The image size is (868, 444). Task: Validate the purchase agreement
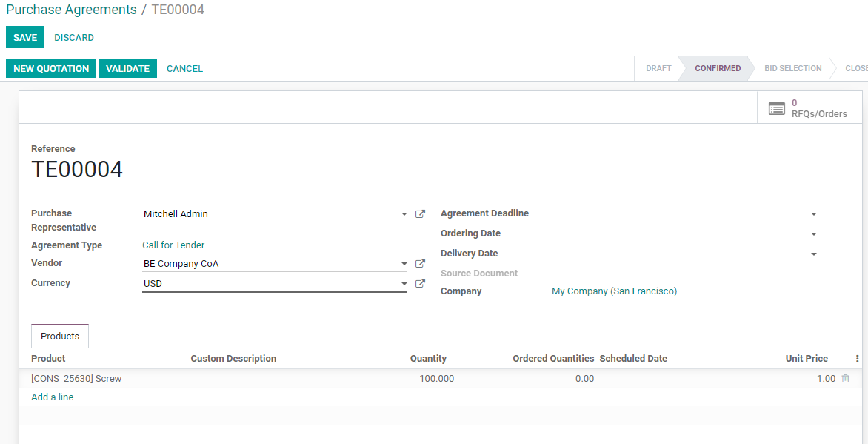click(x=127, y=69)
